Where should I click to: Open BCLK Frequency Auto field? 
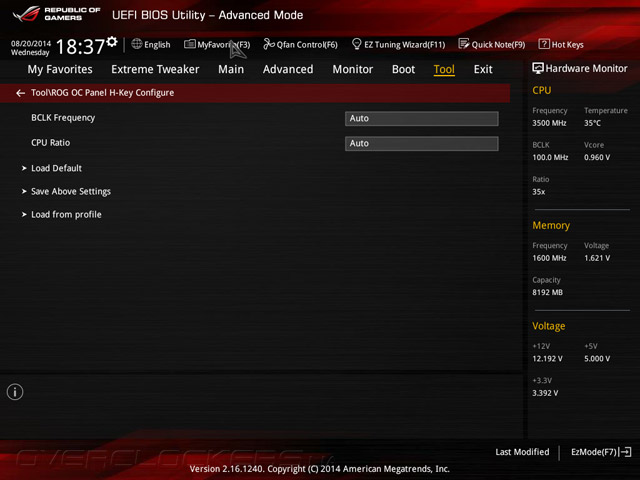tap(422, 118)
